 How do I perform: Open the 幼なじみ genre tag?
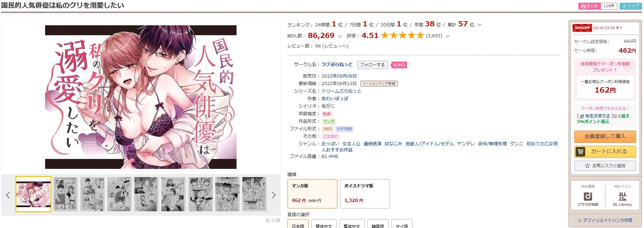click(393, 144)
